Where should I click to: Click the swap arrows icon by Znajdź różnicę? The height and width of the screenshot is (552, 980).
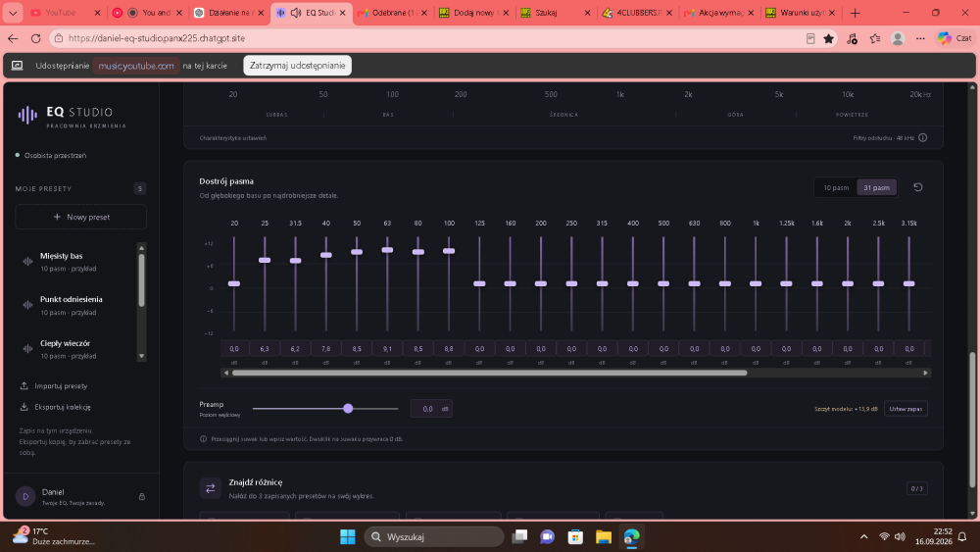point(210,488)
